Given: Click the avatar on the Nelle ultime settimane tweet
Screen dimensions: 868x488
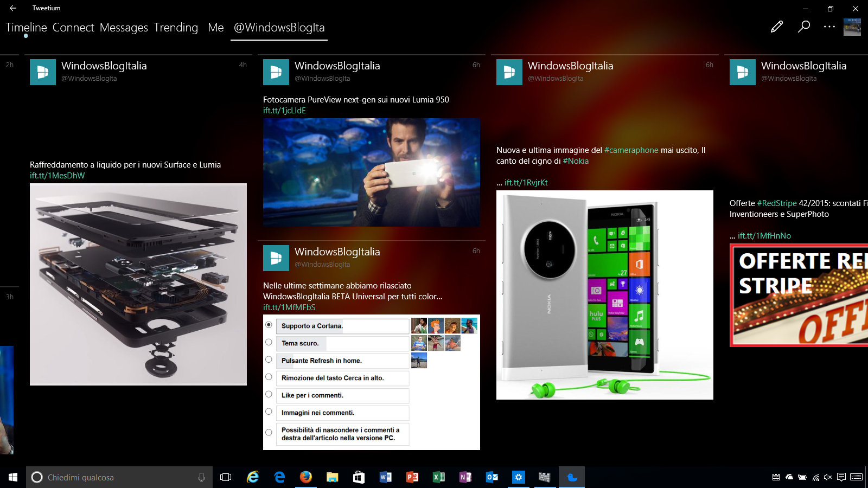Looking at the screenshot, I should 276,258.
